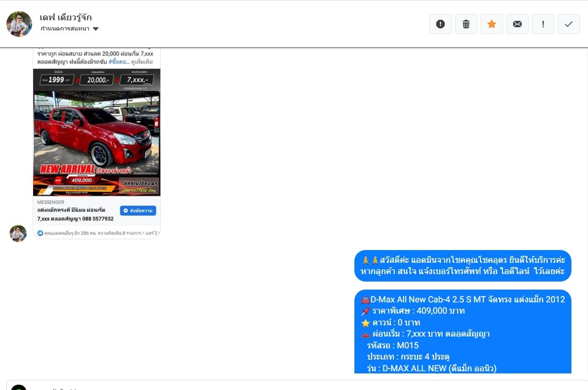The width and height of the screenshot is (588, 390).
Task: Click the ประเภท : กระบะ 4 ประตู line
Action: coord(408,357)
